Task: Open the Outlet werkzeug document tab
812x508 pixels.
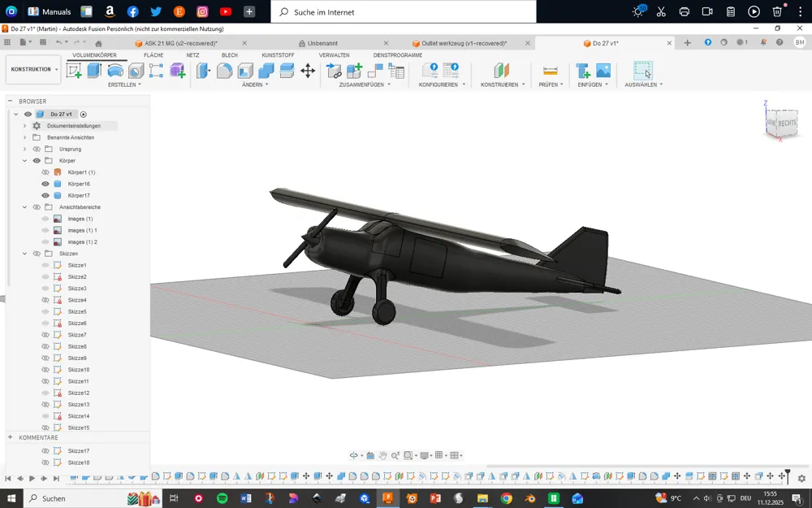Action: tap(464, 44)
